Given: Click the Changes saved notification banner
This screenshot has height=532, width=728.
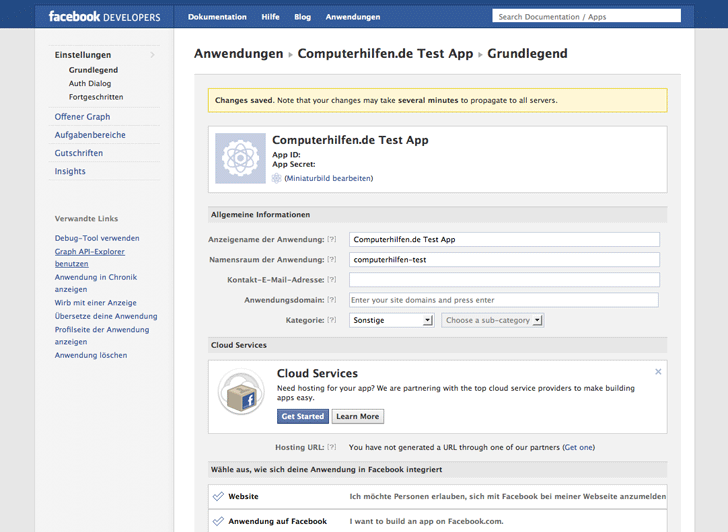Looking at the screenshot, I should 438,100.
